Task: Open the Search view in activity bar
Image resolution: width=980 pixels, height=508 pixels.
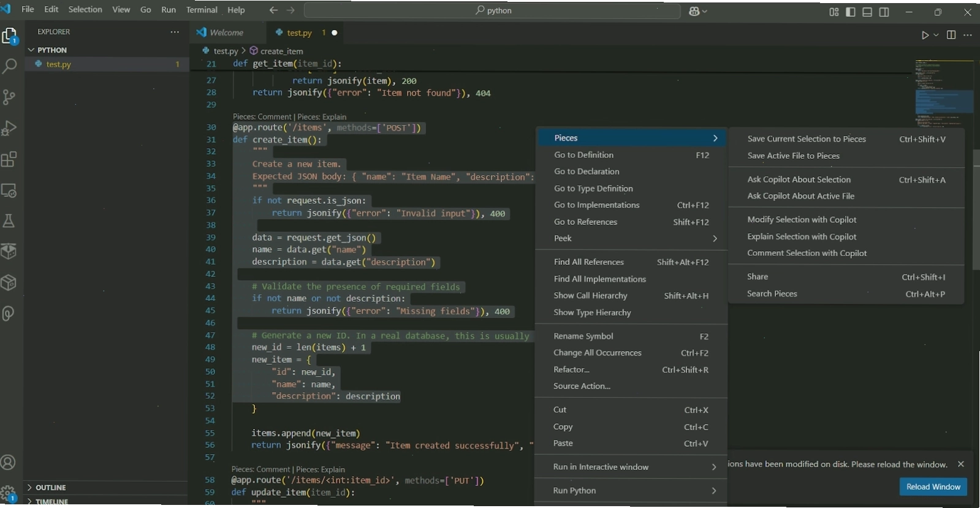Action: pyautogui.click(x=9, y=66)
